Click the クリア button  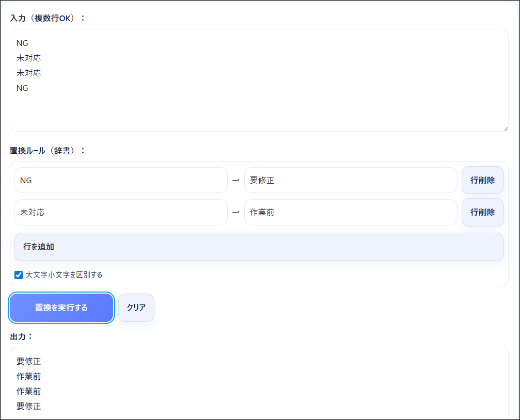(x=136, y=308)
